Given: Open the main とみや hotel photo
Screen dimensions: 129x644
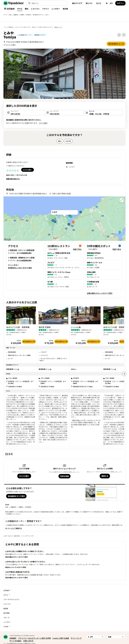Looking at the screenshot, I should 64,74.
